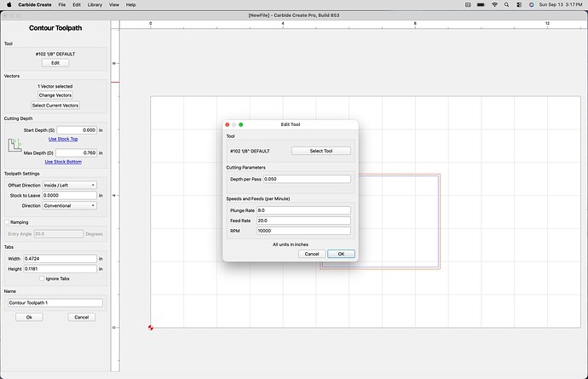Click the battery status icon
The height and width of the screenshot is (379, 588).
tap(481, 5)
